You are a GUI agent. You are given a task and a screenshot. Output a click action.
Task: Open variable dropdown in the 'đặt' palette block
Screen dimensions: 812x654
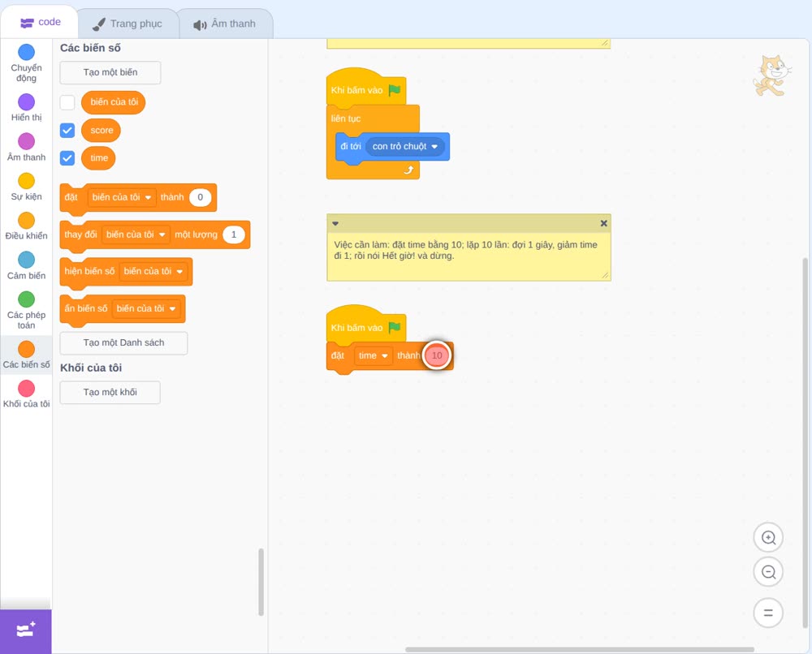[x=122, y=197]
